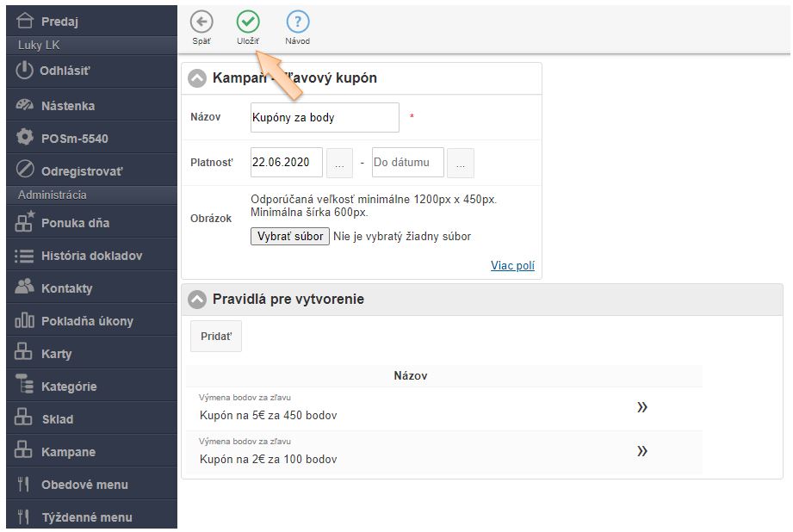Image resolution: width=793 pixels, height=532 pixels.
Task: Select the POSm-5540 gear icon
Action: coord(25,138)
